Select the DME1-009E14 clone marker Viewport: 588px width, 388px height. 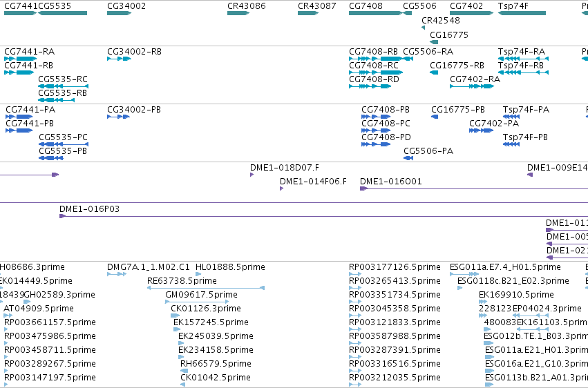click(530, 175)
